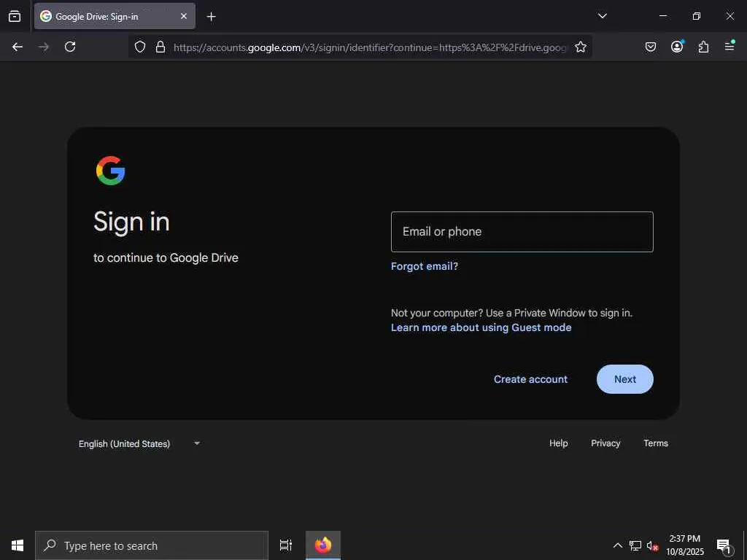
Task: Go back to previous page
Action: click(x=18, y=47)
